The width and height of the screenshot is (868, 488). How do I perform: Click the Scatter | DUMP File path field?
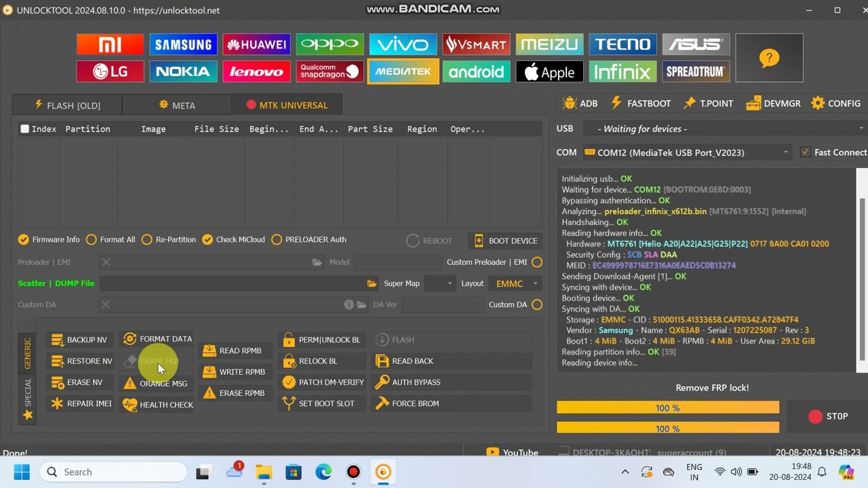tap(233, 283)
